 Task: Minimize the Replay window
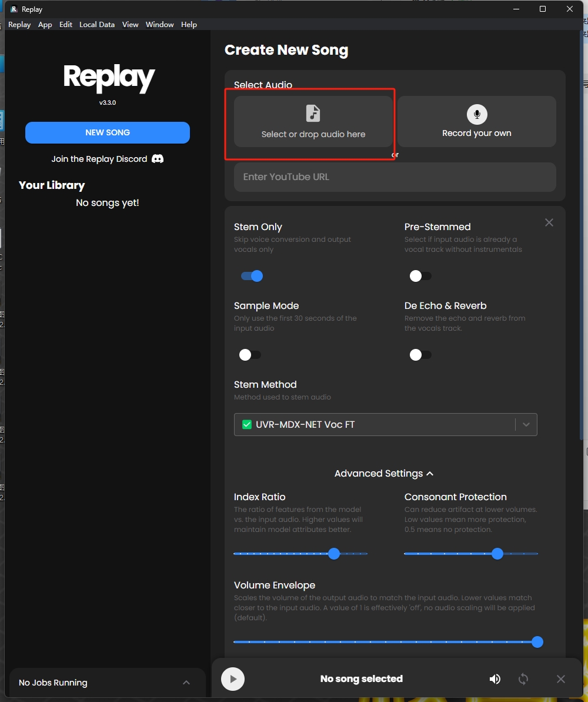pos(516,9)
